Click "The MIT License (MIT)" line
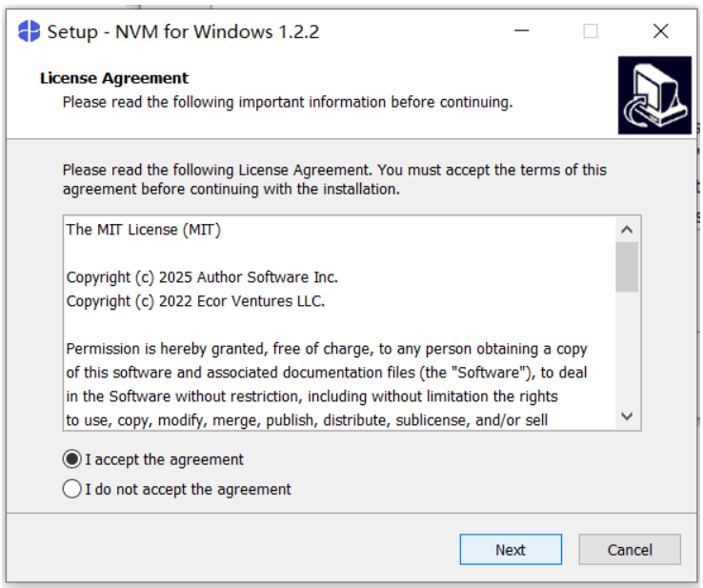This screenshot has width=703, height=588. pos(144,230)
